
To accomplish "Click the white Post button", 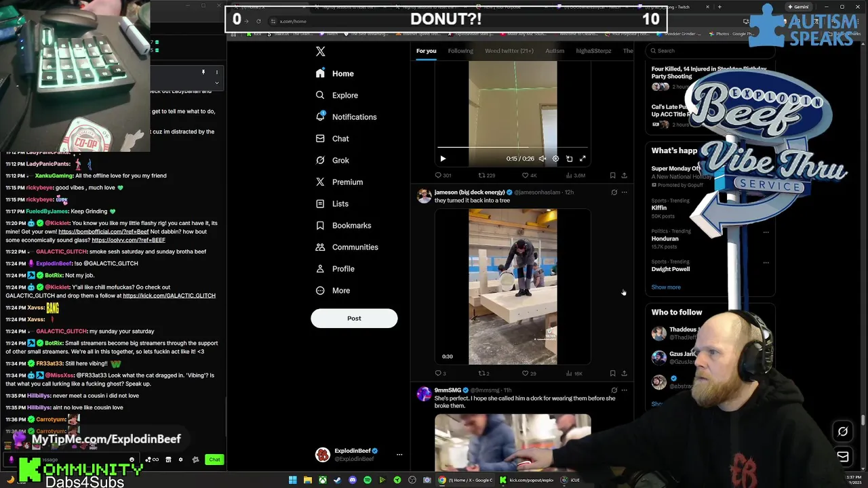I will 354,318.
